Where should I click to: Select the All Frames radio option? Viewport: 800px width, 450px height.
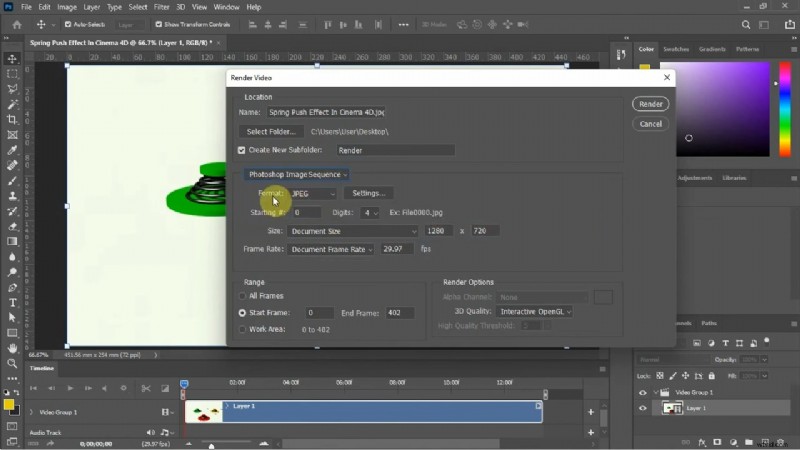pyautogui.click(x=242, y=296)
